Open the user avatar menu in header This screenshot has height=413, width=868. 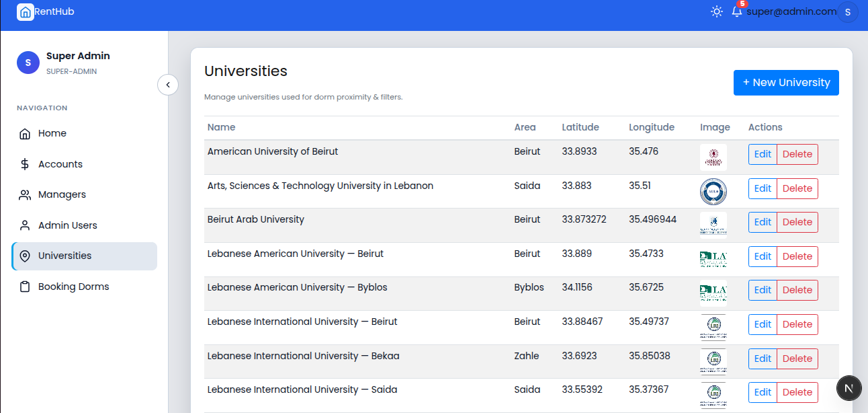click(848, 12)
